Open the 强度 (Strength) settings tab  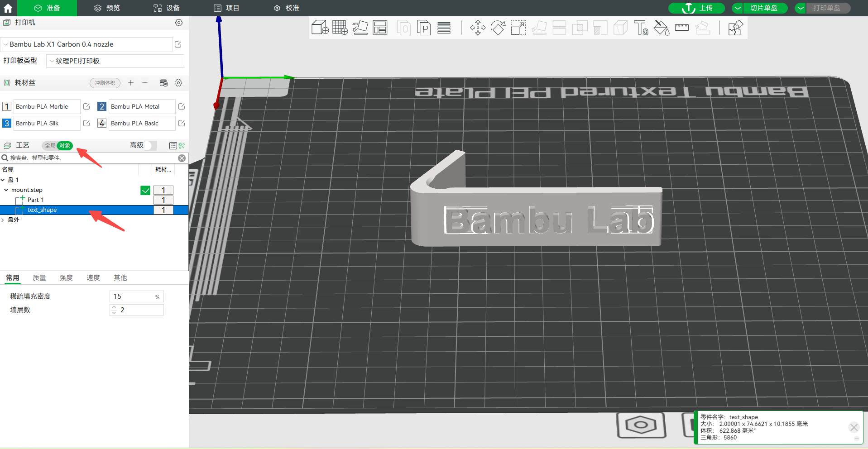(66, 278)
